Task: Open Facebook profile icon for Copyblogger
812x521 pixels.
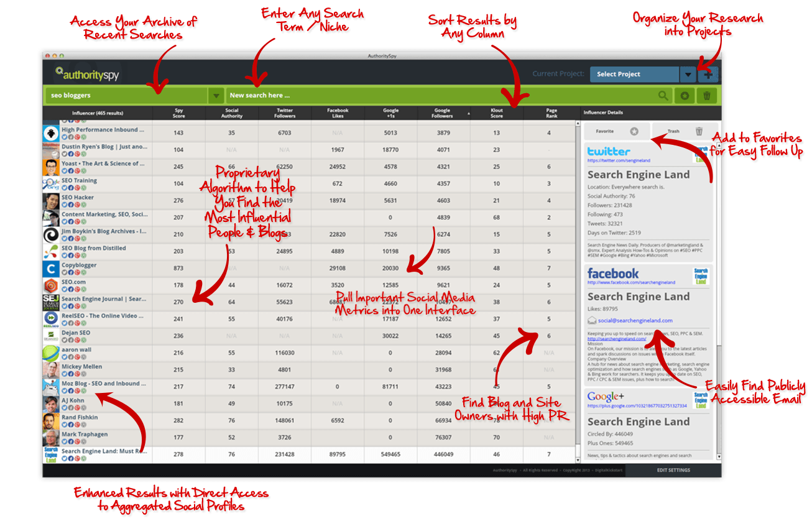Action: pyautogui.click(x=71, y=272)
